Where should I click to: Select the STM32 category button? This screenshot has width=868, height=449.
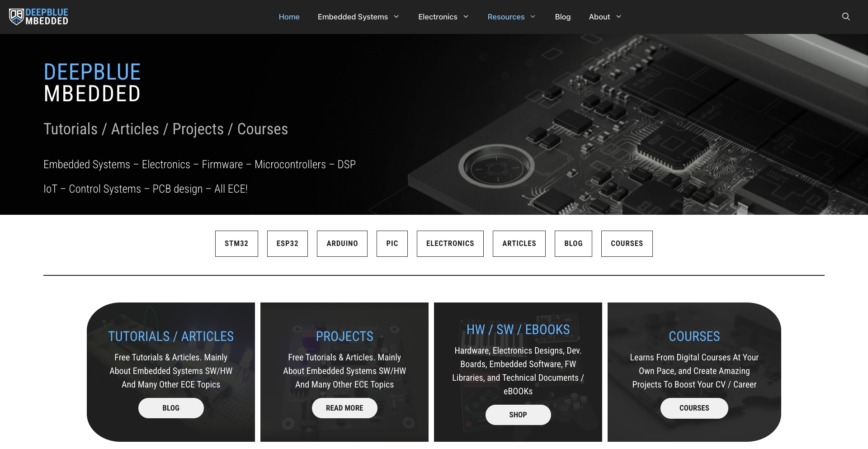[236, 244]
